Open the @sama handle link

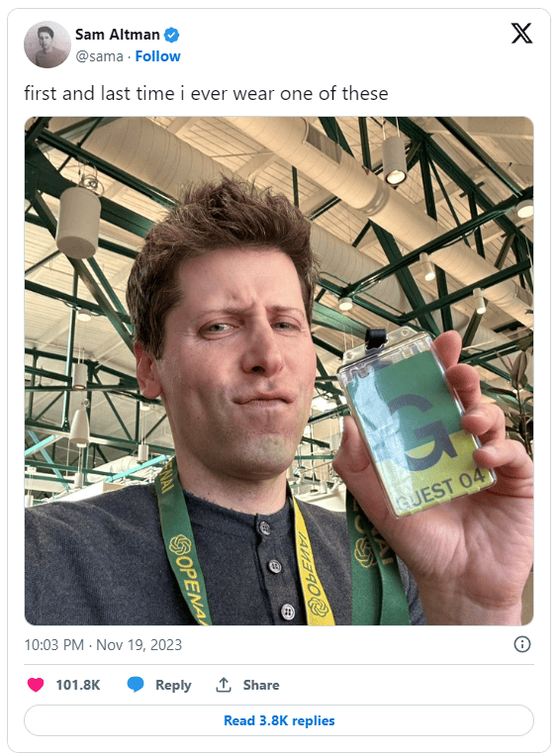coord(99,56)
